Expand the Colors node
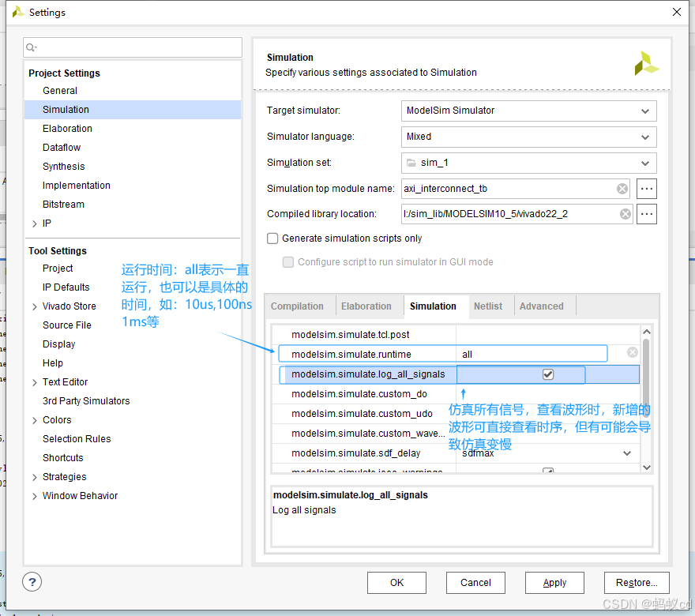This screenshot has width=695, height=616. coord(35,421)
